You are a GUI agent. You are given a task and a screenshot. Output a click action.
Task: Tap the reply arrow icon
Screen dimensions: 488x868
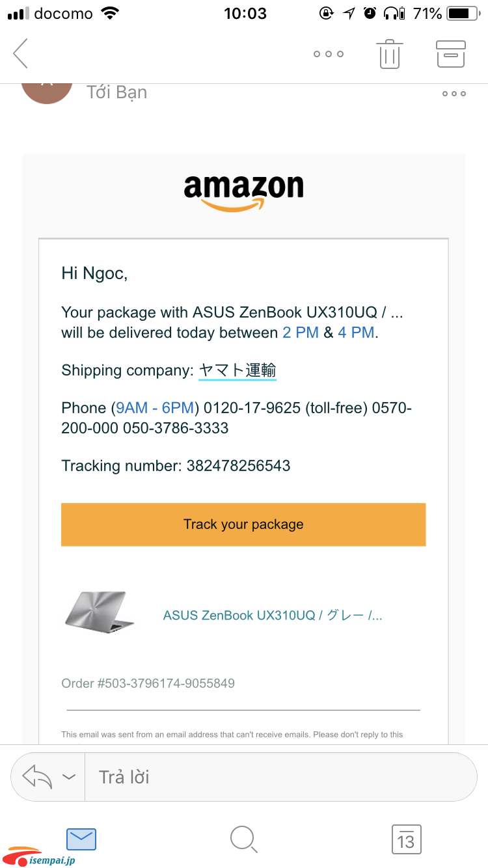click(x=37, y=776)
